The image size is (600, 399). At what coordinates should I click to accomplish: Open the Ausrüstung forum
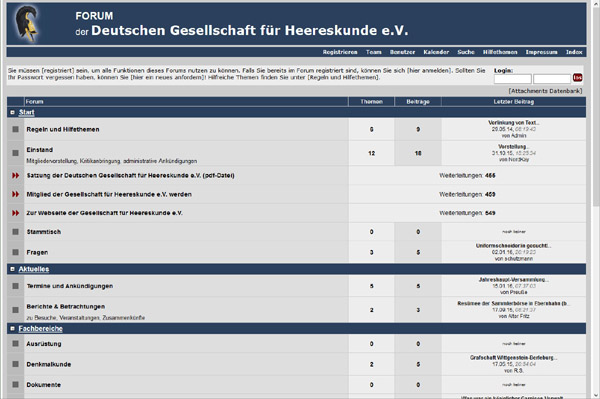pos(44,344)
